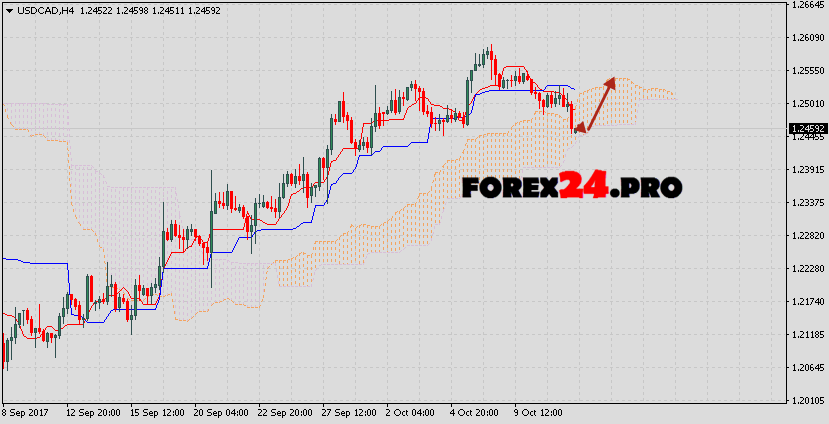The width and height of the screenshot is (829, 424).
Task: Click the 1.20105 price at axis bottom
Action: [x=806, y=401]
